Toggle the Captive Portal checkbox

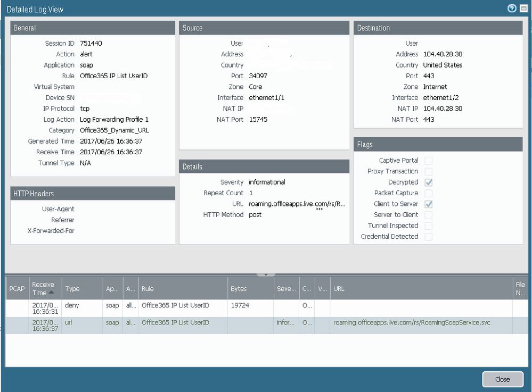coord(429,161)
